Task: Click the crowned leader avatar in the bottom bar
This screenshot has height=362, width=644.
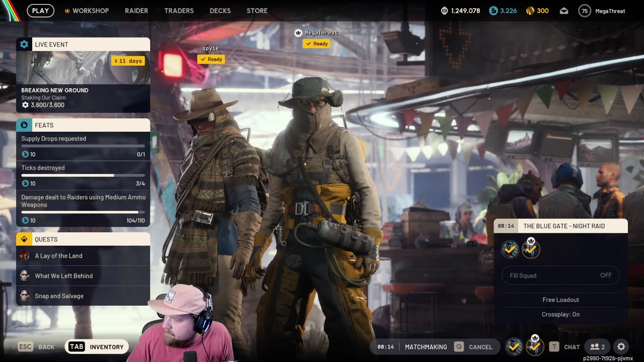Action: pyautogui.click(x=534, y=346)
